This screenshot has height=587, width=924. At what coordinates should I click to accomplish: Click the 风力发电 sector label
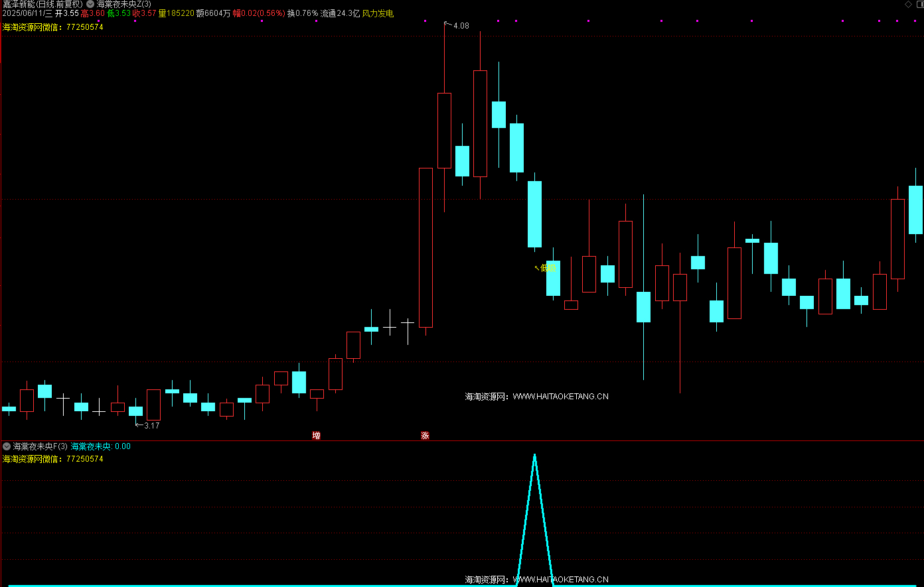coord(378,13)
